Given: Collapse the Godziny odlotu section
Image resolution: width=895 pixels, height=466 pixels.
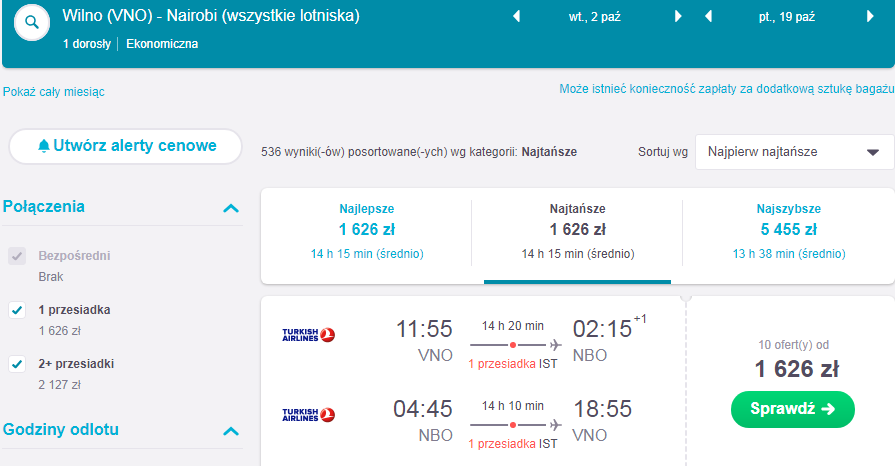Looking at the screenshot, I should 231,431.
